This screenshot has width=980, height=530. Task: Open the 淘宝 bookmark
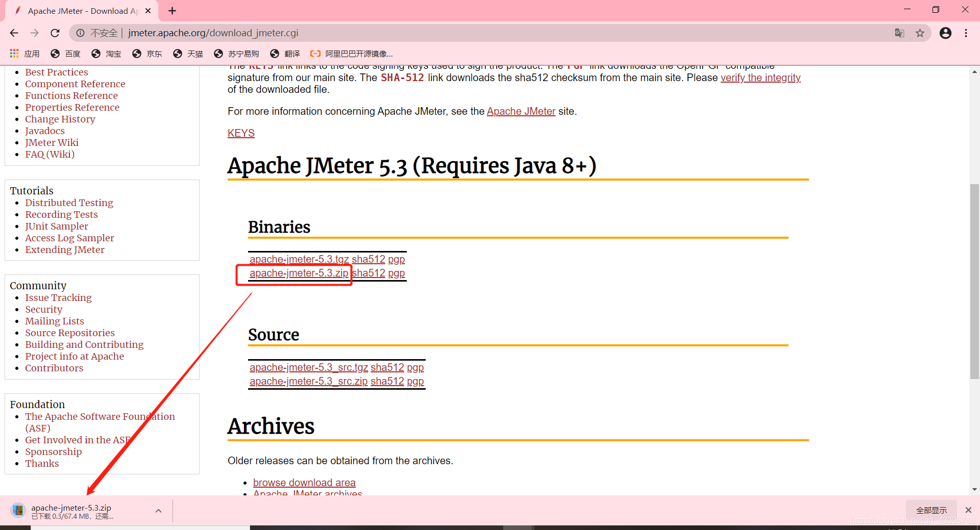pos(106,54)
